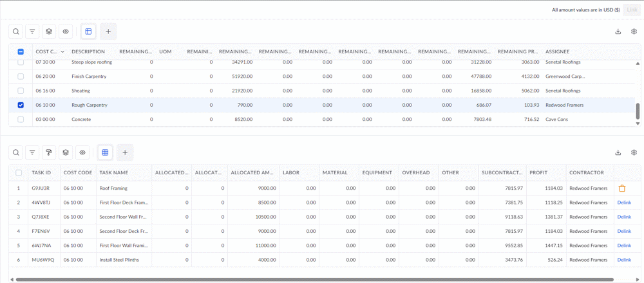Check the Concrete row checkbox
The width and height of the screenshot is (644, 283).
point(21,120)
